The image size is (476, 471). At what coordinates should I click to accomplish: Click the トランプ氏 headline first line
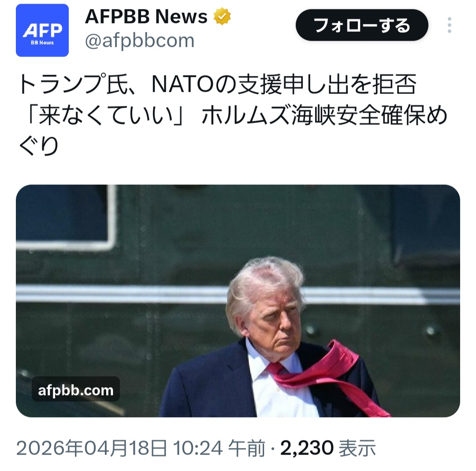click(x=217, y=84)
